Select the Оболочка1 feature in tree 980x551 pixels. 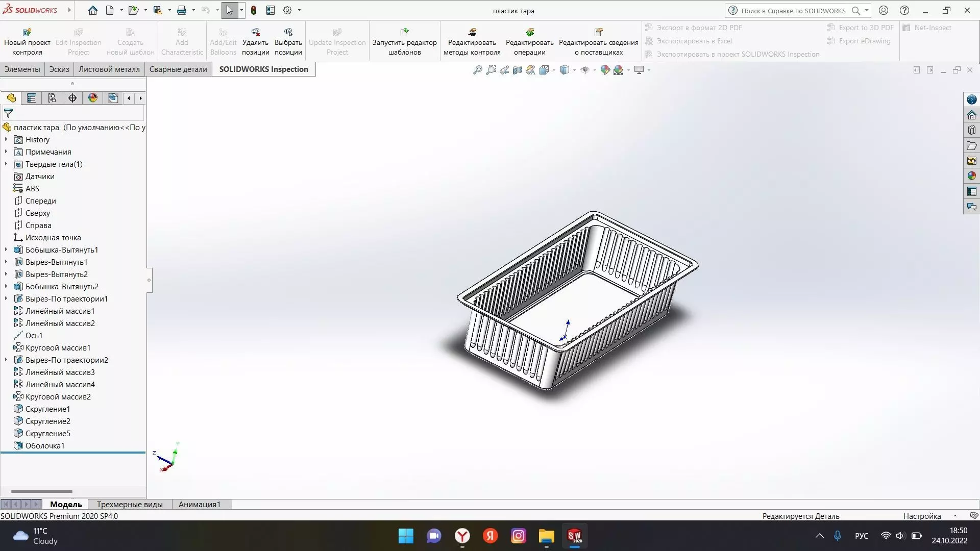[45, 445]
